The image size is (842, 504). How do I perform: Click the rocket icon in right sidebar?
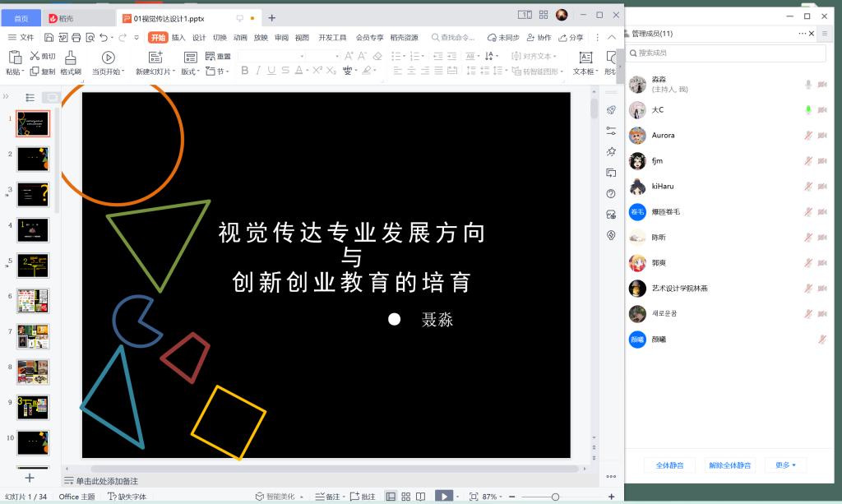coord(611,110)
